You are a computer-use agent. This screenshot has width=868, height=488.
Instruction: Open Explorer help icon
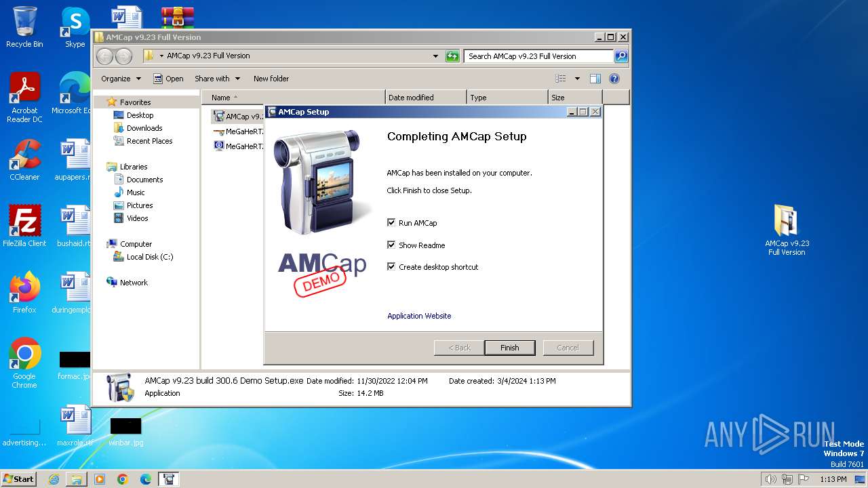tap(614, 79)
